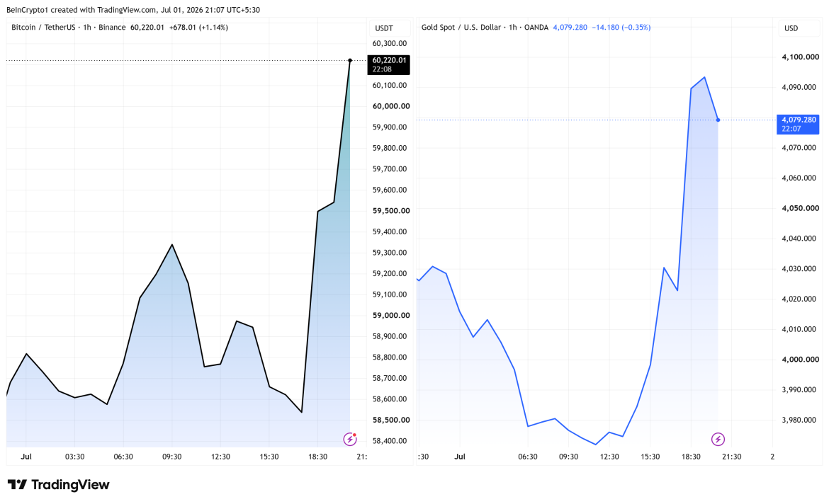
Task: Click the 4,050.000 Gold axis label
Action: pos(800,207)
